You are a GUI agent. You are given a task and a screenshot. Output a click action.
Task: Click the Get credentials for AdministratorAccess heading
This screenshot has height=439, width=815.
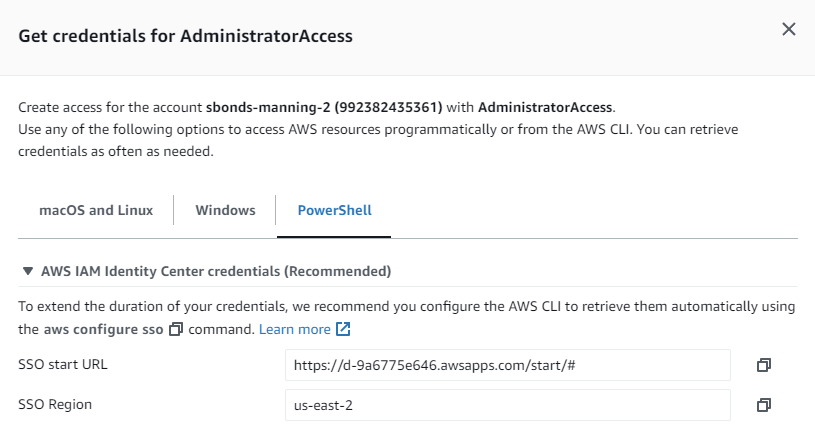coord(186,36)
